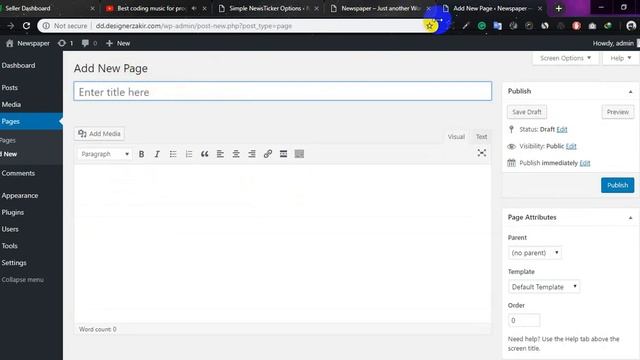Open Settings in the sidebar
Image resolution: width=640 pixels, height=360 pixels.
click(x=14, y=263)
